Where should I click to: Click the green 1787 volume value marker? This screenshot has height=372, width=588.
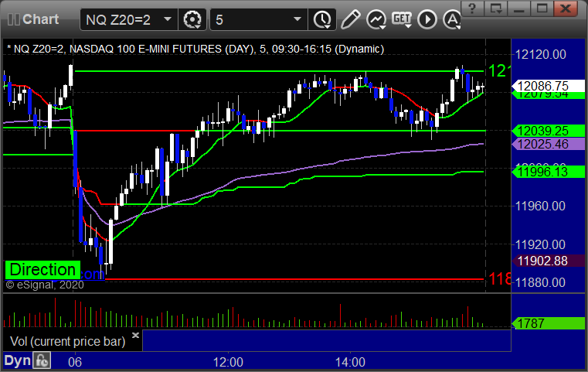548,323
